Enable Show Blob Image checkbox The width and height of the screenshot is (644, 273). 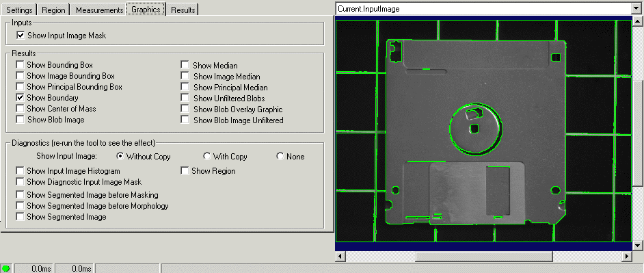pyautogui.click(x=20, y=120)
